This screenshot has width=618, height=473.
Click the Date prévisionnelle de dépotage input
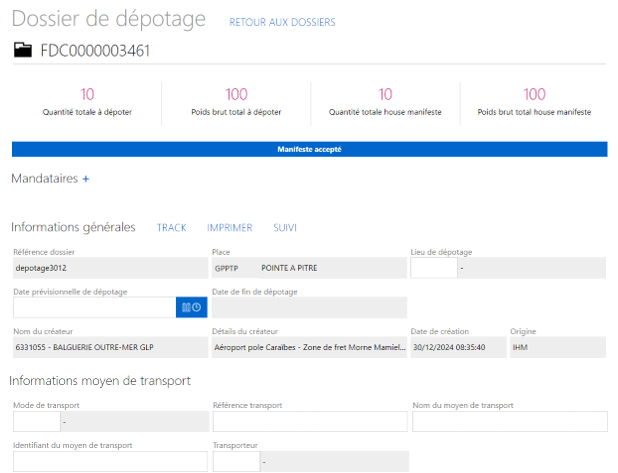coord(93,307)
